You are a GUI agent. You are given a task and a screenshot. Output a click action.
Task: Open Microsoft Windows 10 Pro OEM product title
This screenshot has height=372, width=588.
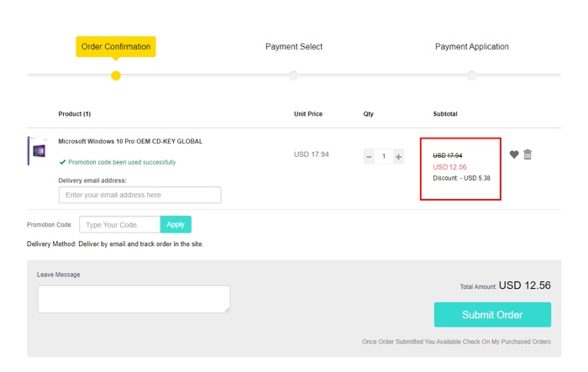(130, 141)
